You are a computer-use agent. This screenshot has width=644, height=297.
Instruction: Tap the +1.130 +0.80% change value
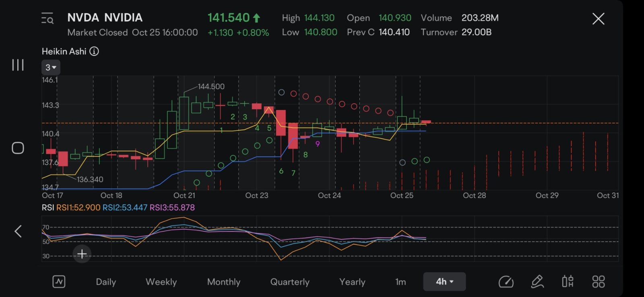tap(238, 33)
